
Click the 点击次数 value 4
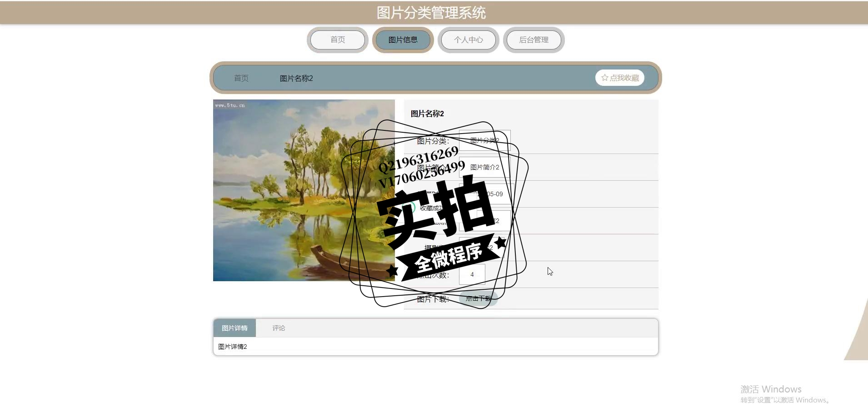pyautogui.click(x=472, y=274)
